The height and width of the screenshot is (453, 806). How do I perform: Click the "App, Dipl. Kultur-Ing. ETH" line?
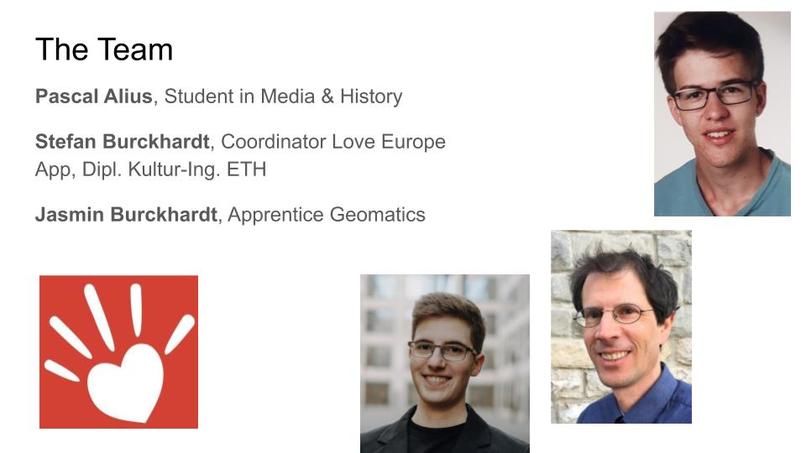point(151,169)
